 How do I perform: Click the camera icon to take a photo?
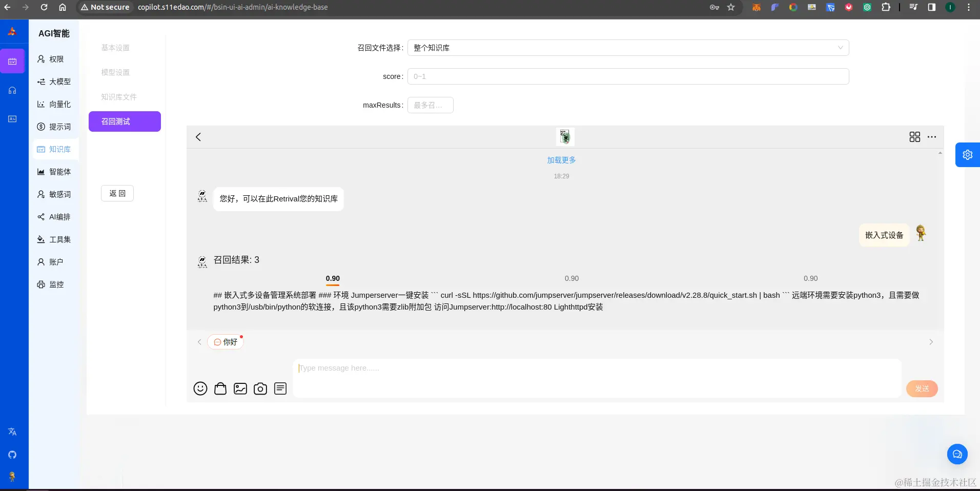click(x=260, y=388)
